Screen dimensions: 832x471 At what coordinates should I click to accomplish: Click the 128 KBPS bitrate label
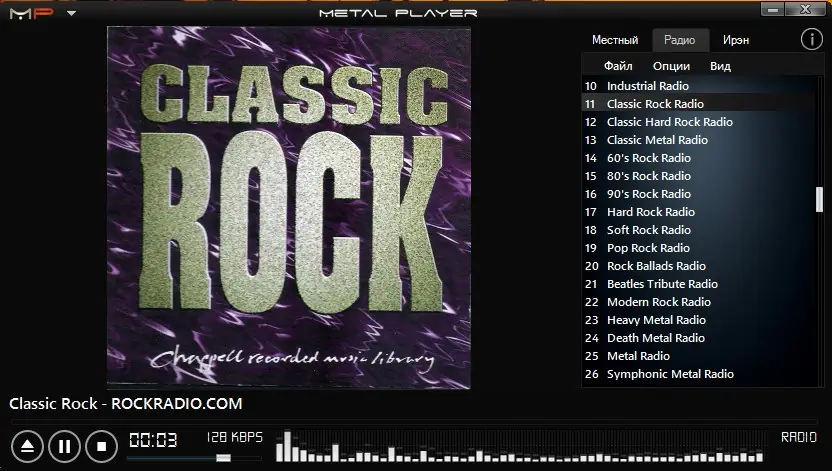235,437
